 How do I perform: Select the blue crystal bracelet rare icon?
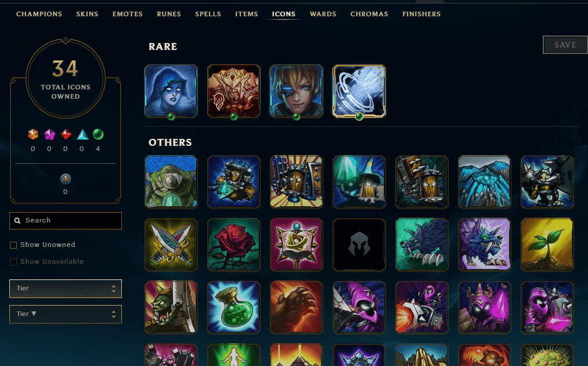pyautogui.click(x=359, y=91)
